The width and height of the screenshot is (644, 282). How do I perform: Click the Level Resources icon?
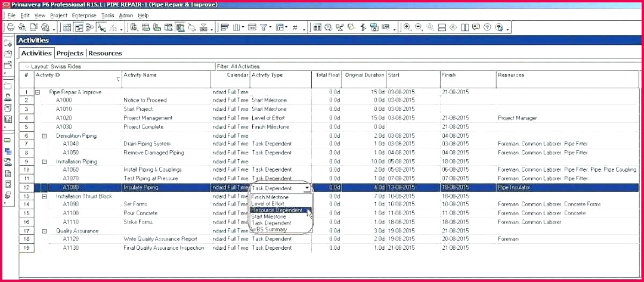(x=340, y=27)
